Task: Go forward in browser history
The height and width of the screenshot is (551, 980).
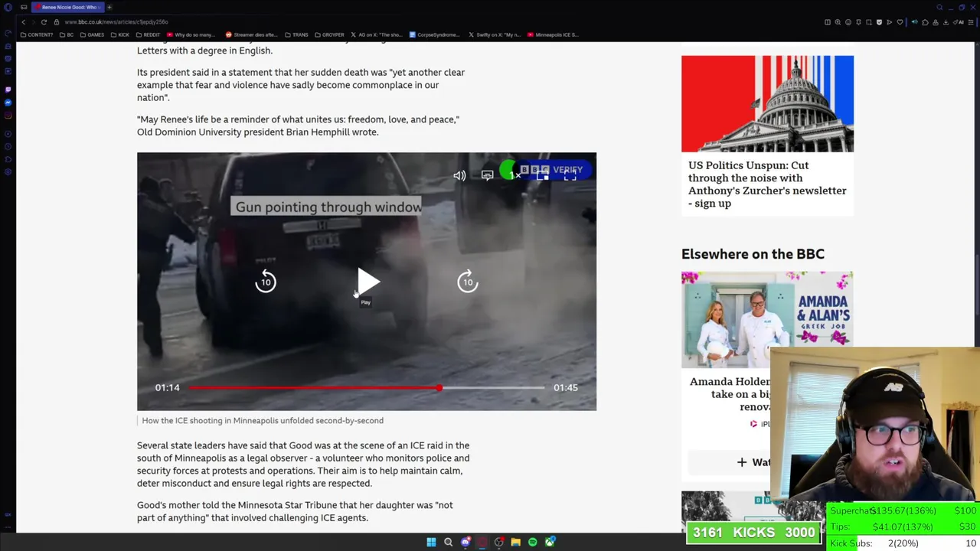Action: click(34, 22)
